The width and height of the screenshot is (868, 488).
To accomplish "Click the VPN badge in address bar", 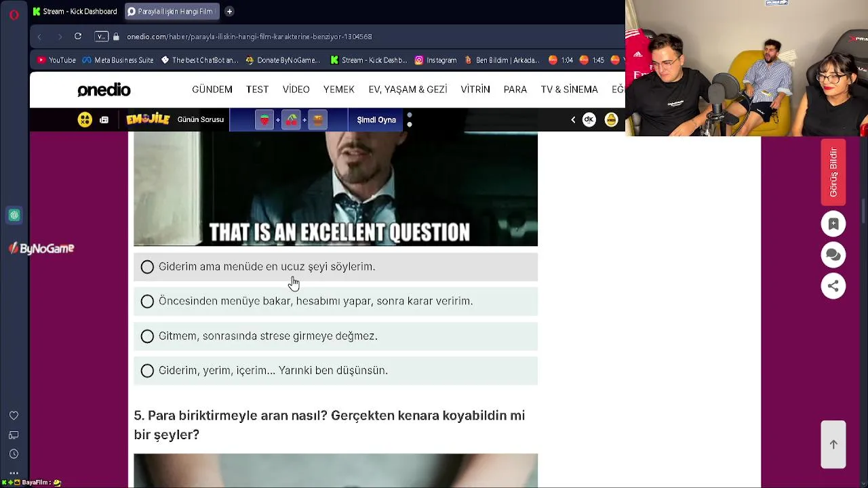I will pos(101,37).
